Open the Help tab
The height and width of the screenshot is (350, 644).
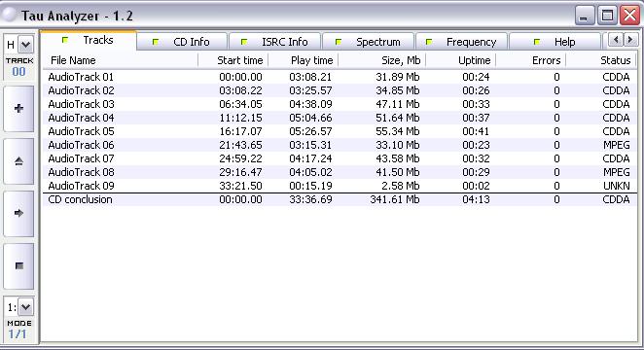coord(555,42)
